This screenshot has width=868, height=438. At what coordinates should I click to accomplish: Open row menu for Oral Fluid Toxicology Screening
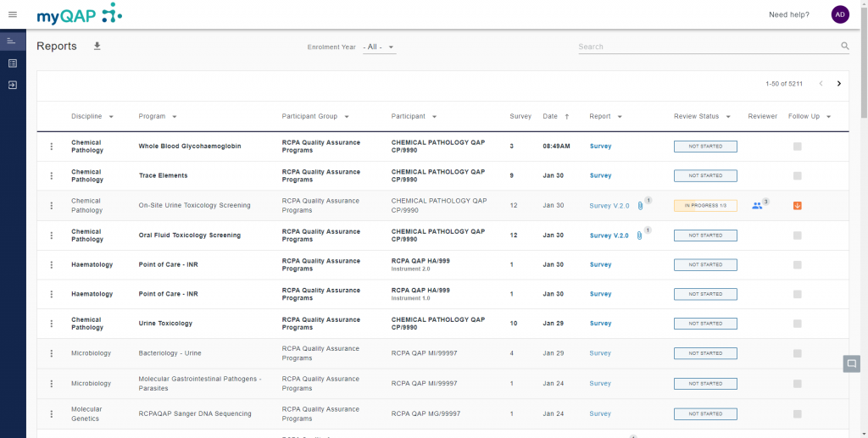click(x=52, y=235)
